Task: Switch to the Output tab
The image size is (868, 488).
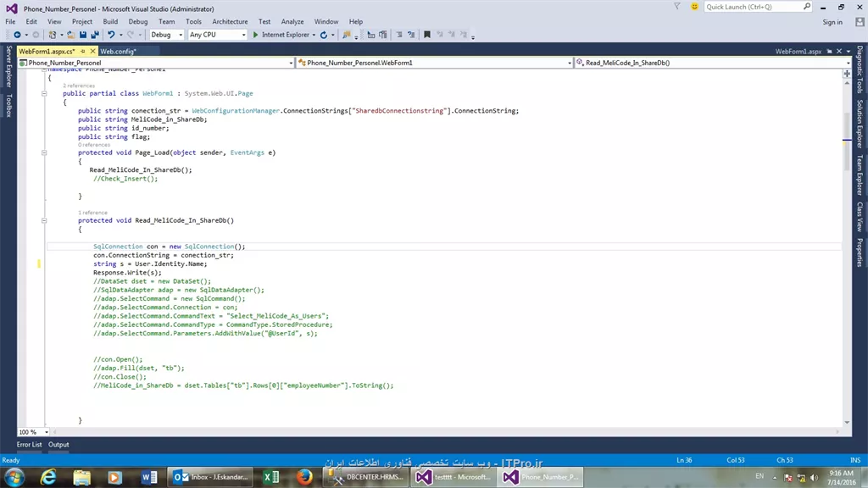Action: click(58, 444)
